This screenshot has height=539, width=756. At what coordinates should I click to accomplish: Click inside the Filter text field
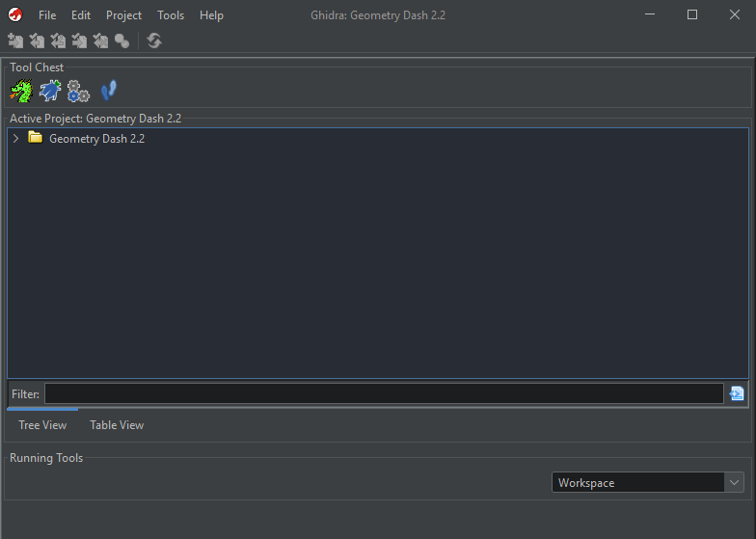pyautogui.click(x=384, y=393)
